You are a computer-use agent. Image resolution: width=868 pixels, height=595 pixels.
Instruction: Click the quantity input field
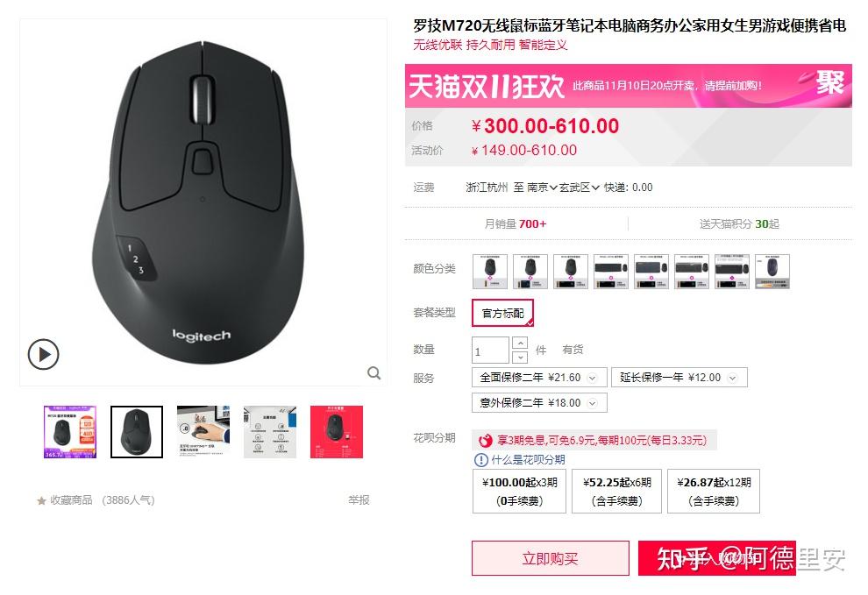click(x=490, y=351)
